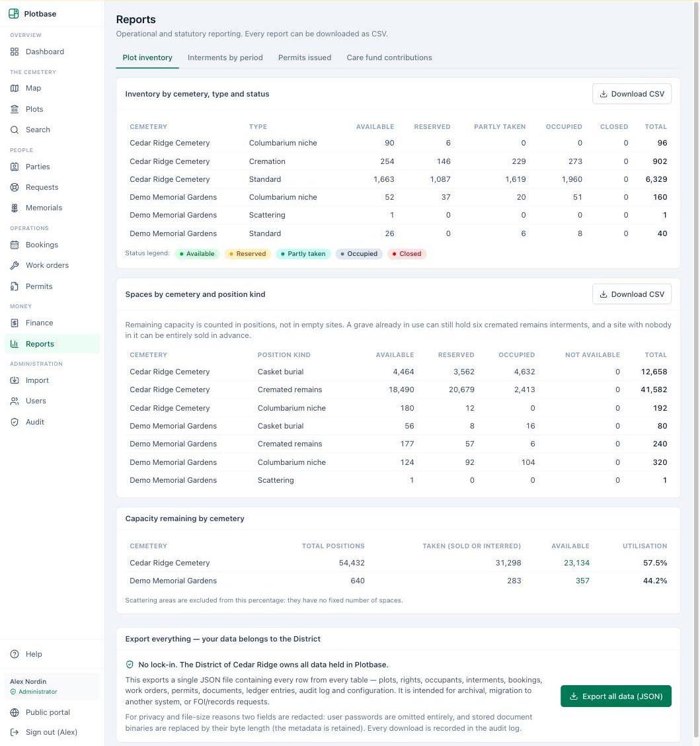
Task: Click download icon on Export all data
Action: pyautogui.click(x=574, y=696)
